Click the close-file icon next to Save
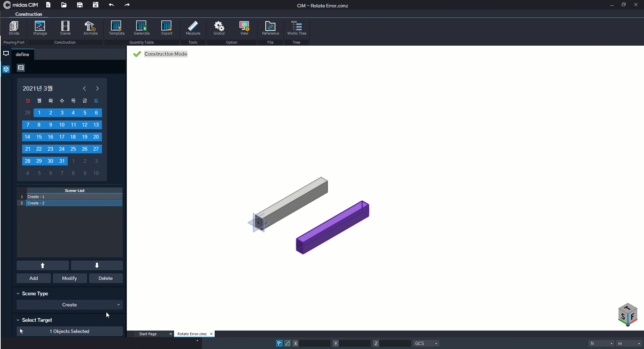Viewport: 644px width, 349px height. pos(96,5)
